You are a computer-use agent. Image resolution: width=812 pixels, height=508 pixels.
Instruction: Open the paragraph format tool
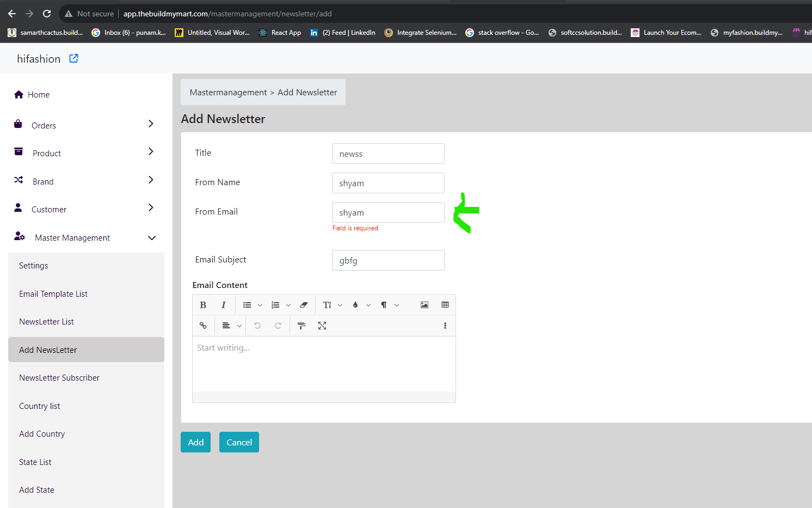[x=384, y=305]
